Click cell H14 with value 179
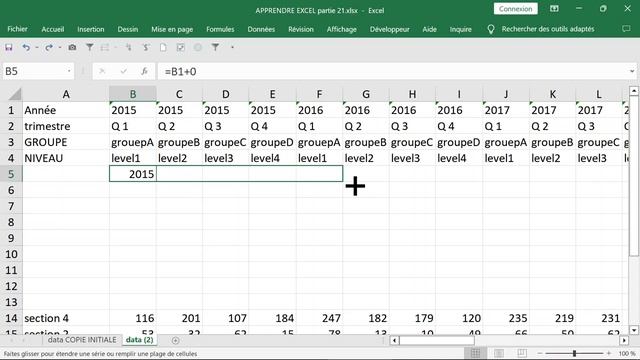 (x=412, y=318)
